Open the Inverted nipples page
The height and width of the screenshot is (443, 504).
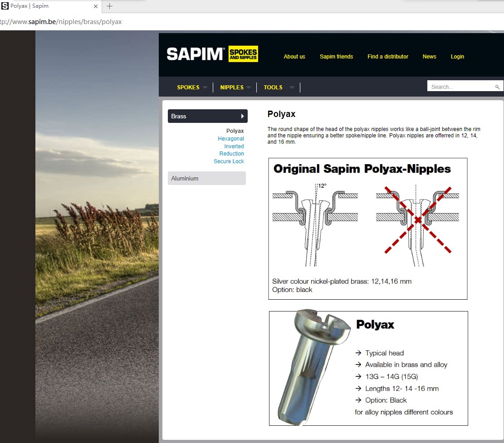(x=234, y=146)
